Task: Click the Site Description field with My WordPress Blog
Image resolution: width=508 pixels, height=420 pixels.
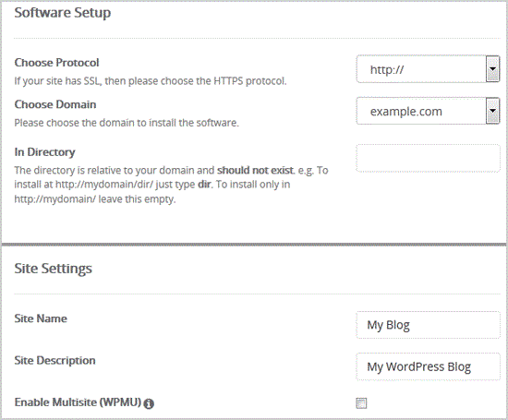Action: [428, 366]
